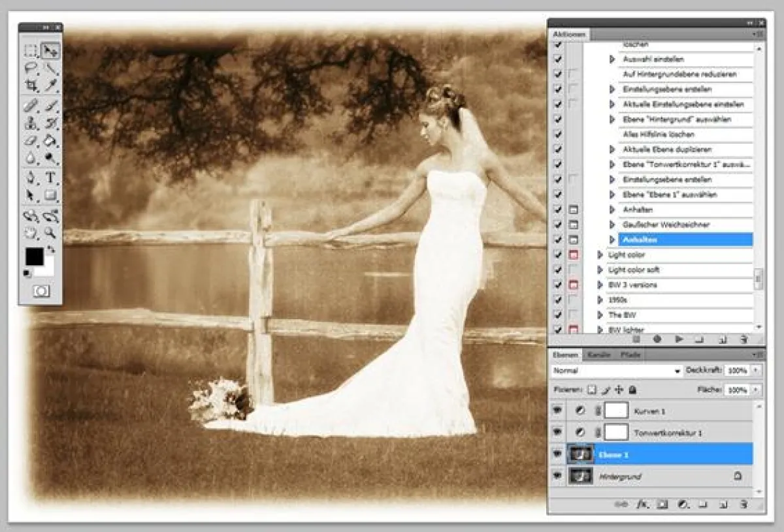Toggle visibility of the Hintergrund layer
Image resolution: width=784 pixels, height=532 pixels.
click(x=558, y=476)
